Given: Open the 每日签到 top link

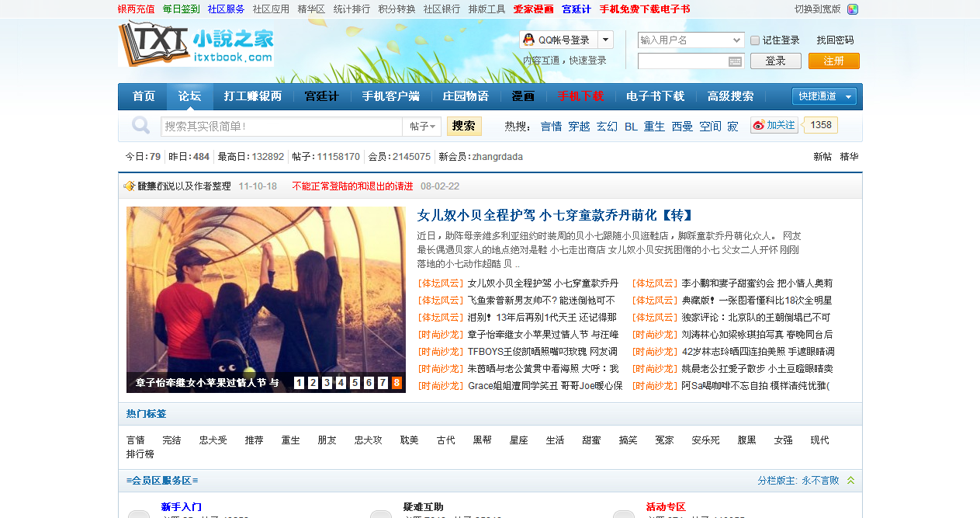Looking at the screenshot, I should click(x=181, y=9).
